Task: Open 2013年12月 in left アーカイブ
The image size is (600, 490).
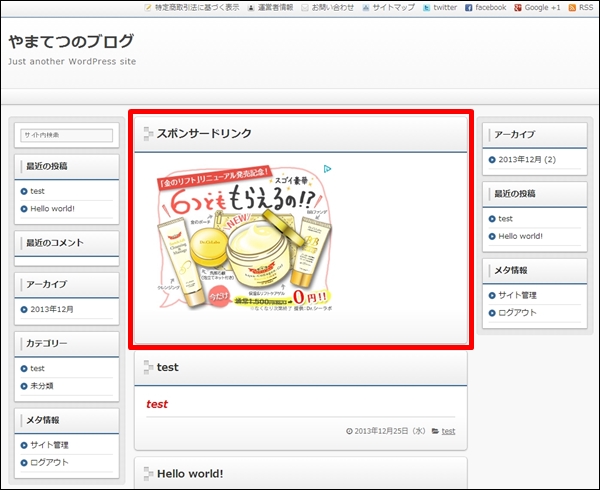Action: 52,309
